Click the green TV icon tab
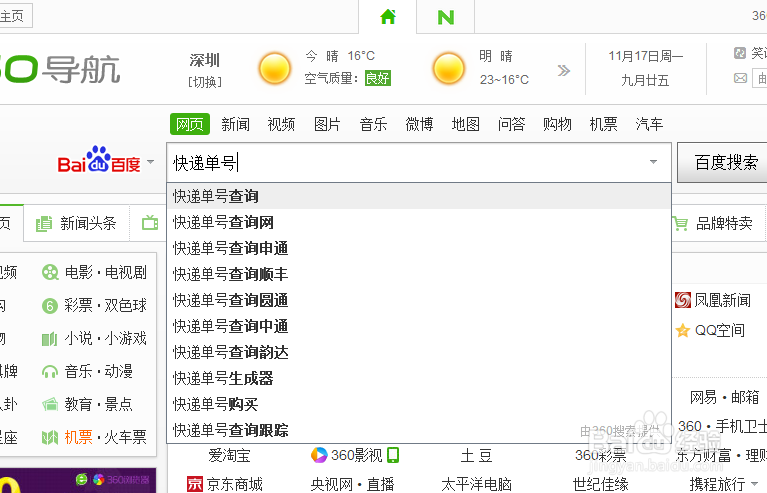The width and height of the screenshot is (767, 493). click(x=150, y=223)
